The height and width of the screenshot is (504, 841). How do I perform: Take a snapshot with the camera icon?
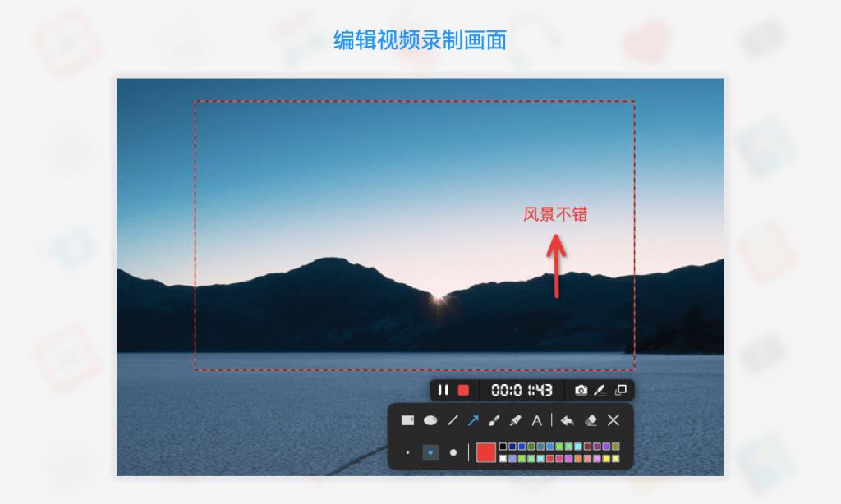coord(581,390)
